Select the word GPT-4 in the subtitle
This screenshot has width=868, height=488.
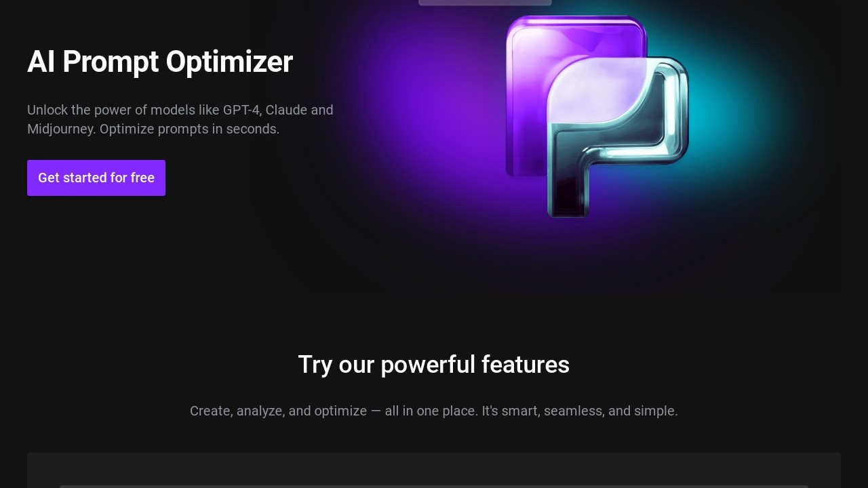[241, 110]
